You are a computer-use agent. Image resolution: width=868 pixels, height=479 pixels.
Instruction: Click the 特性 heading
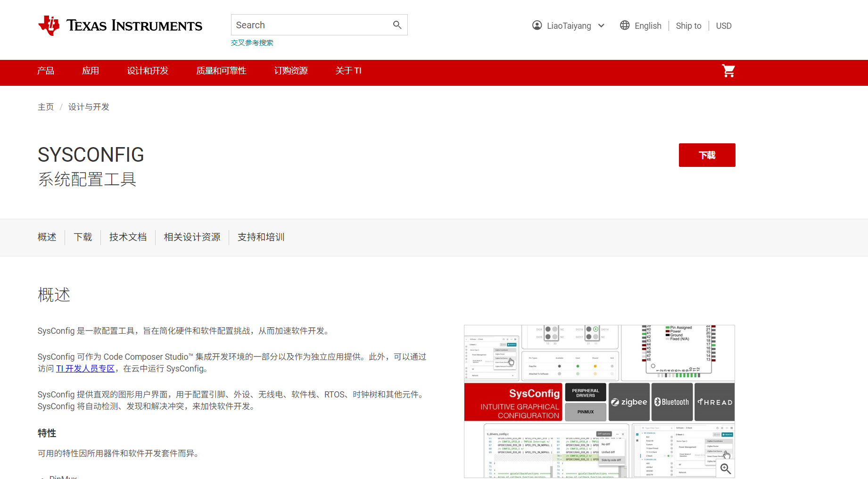47,433
